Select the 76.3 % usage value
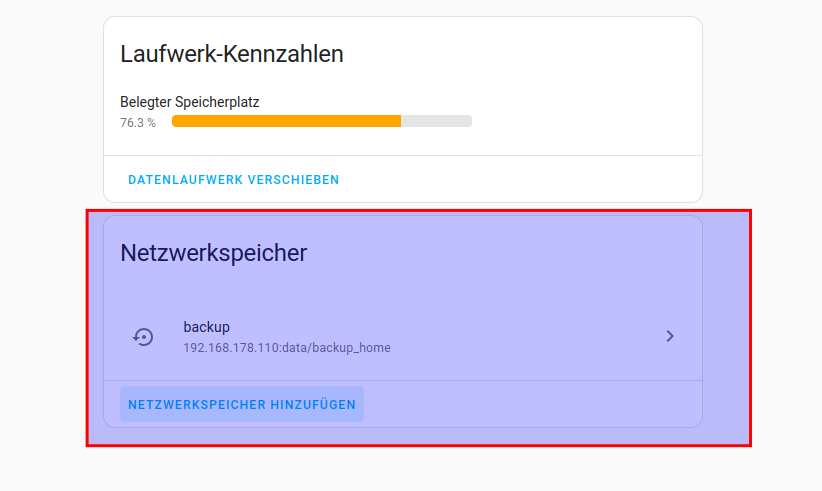Screen dimensions: 822x491 [138, 123]
